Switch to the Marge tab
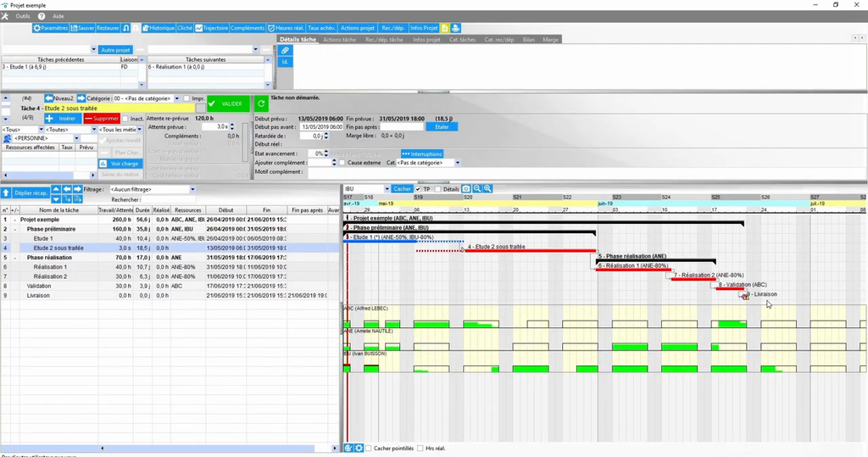Image resolution: width=868 pixels, height=457 pixels. click(550, 40)
